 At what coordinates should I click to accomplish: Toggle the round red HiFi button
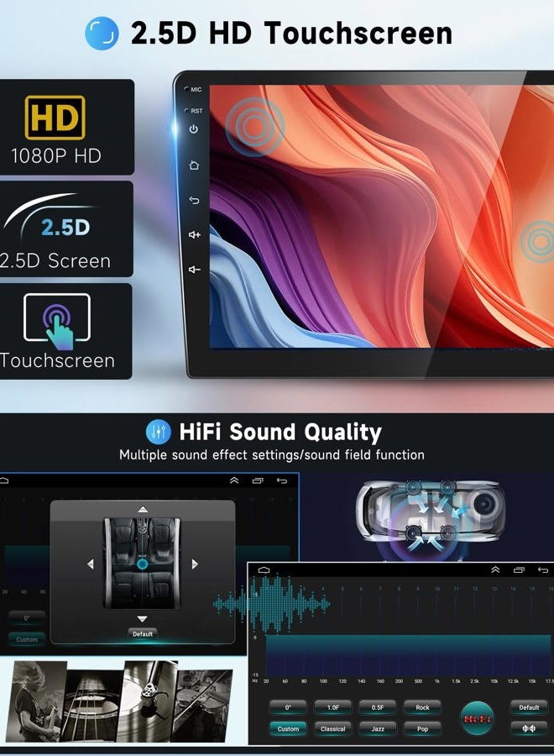click(x=476, y=718)
